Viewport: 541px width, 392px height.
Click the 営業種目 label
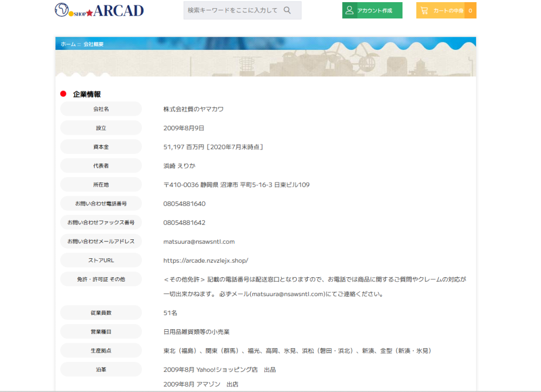click(101, 331)
